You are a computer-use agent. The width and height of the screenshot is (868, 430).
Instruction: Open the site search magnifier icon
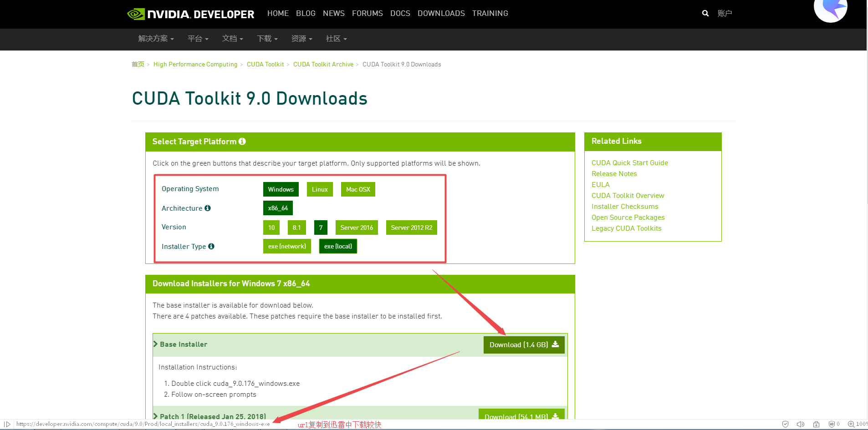705,13
